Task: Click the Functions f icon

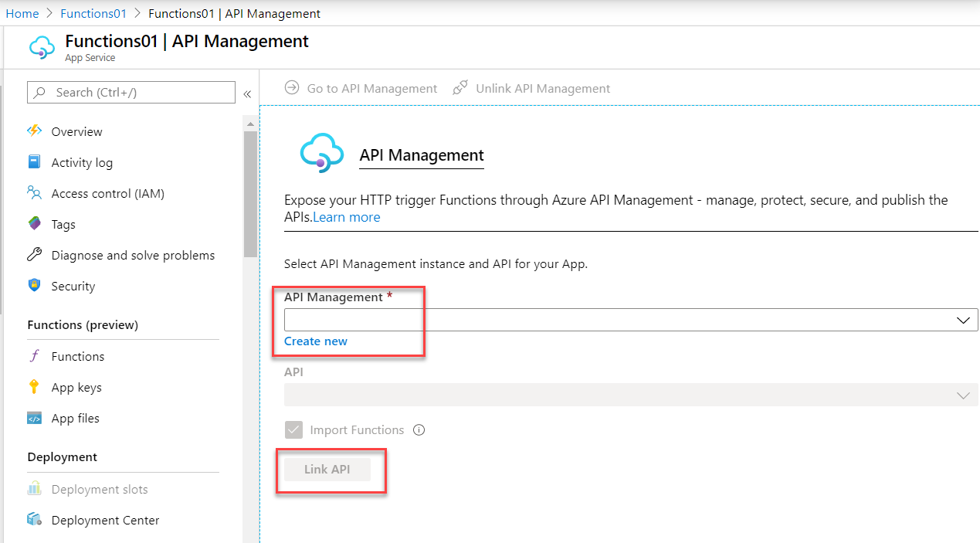Action: [34, 356]
